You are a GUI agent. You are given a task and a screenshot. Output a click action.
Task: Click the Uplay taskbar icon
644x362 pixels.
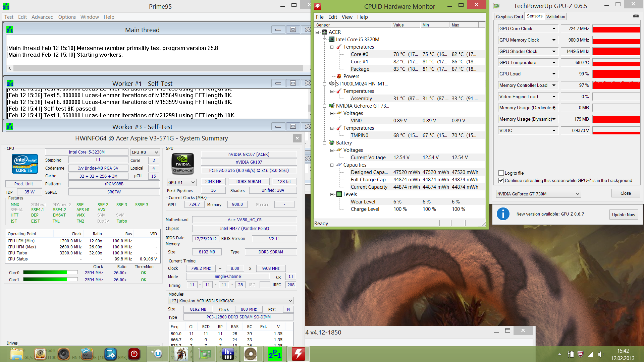[x=157, y=354]
